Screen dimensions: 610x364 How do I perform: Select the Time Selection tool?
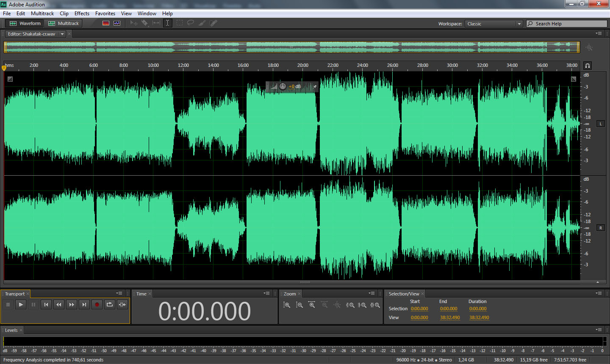pos(167,23)
